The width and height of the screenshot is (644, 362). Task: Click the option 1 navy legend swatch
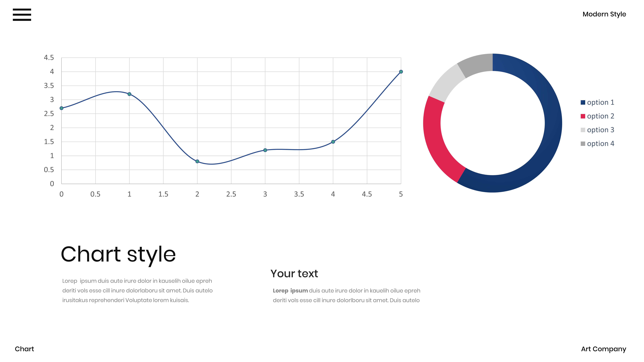point(583,102)
